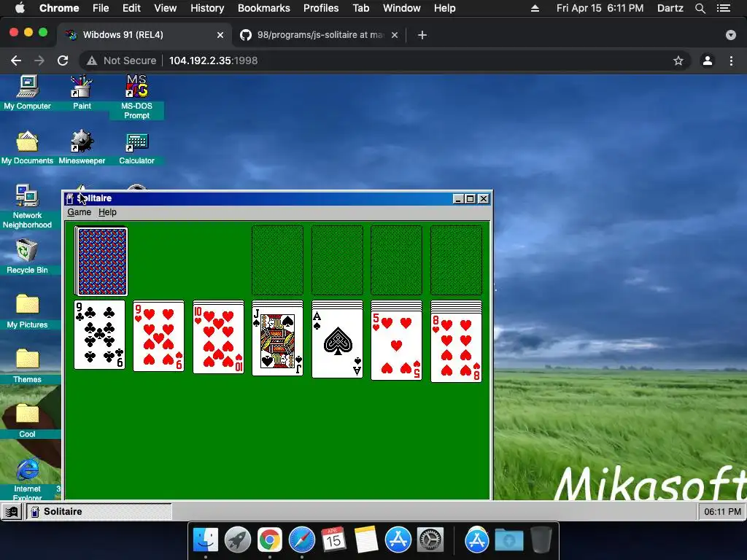Select the 8 of hearts card

(x=456, y=348)
